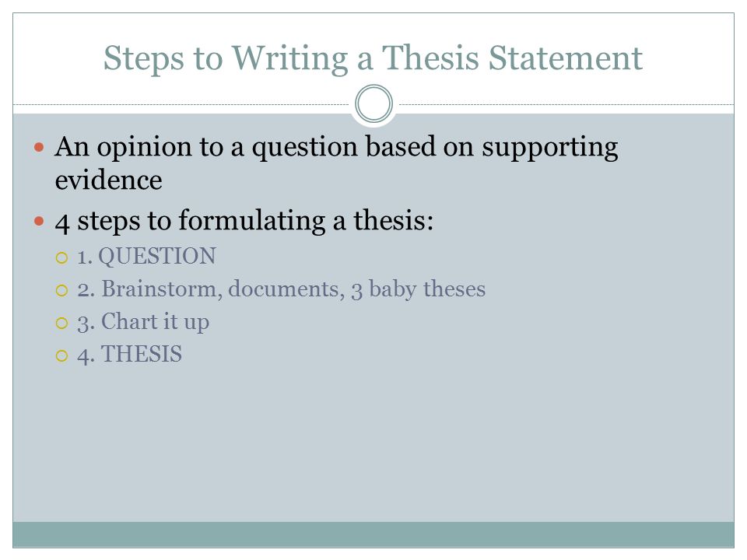Click the word 'Thesis' in the slide title
The image size is (747, 560).
[430, 58]
